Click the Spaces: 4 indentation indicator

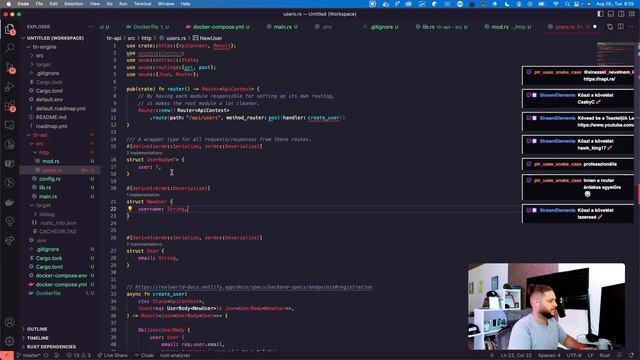pos(549,356)
